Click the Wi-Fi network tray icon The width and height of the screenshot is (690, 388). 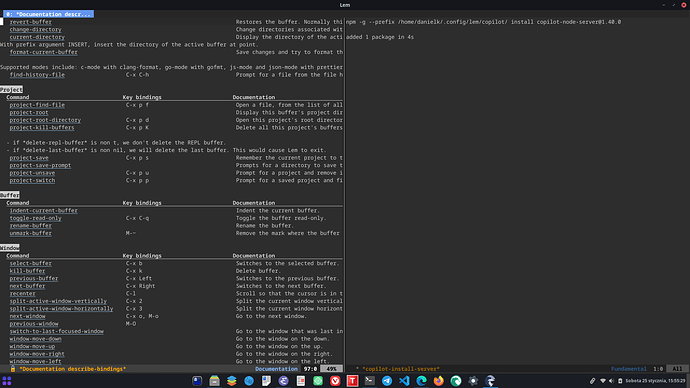pos(603,381)
